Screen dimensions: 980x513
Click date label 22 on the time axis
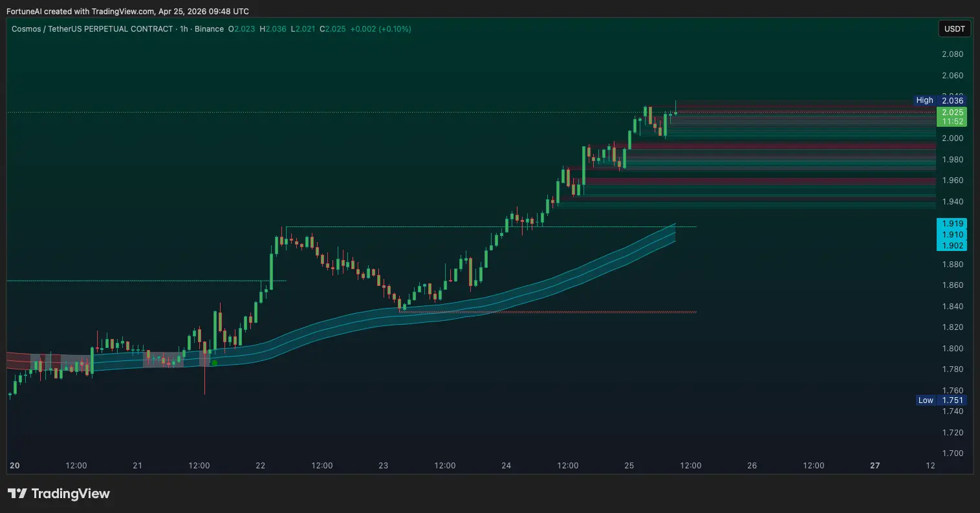(261, 466)
